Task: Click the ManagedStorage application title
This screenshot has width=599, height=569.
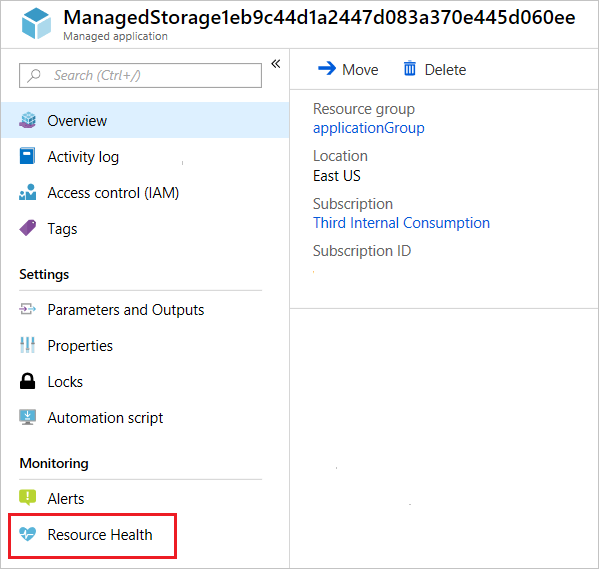Action: click(319, 17)
